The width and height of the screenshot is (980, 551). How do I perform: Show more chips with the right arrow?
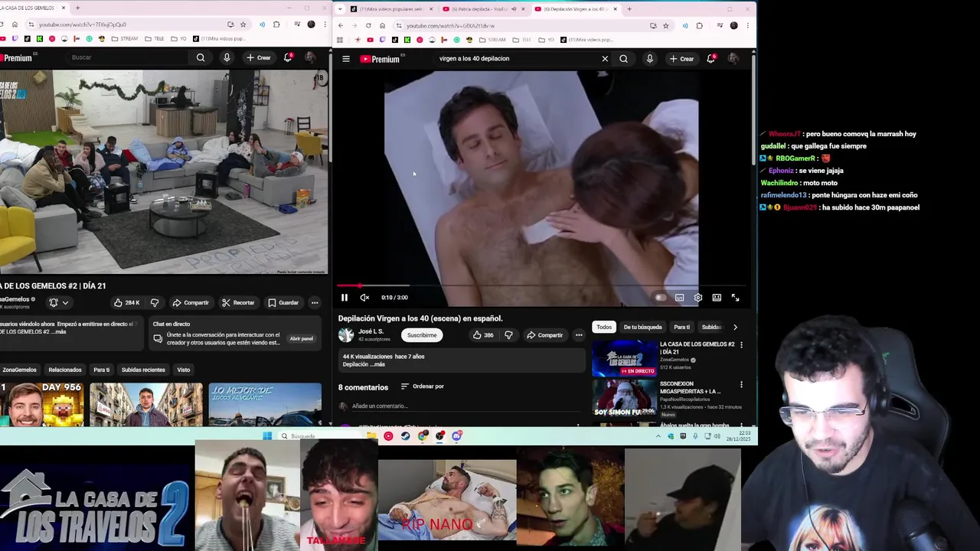[735, 328]
